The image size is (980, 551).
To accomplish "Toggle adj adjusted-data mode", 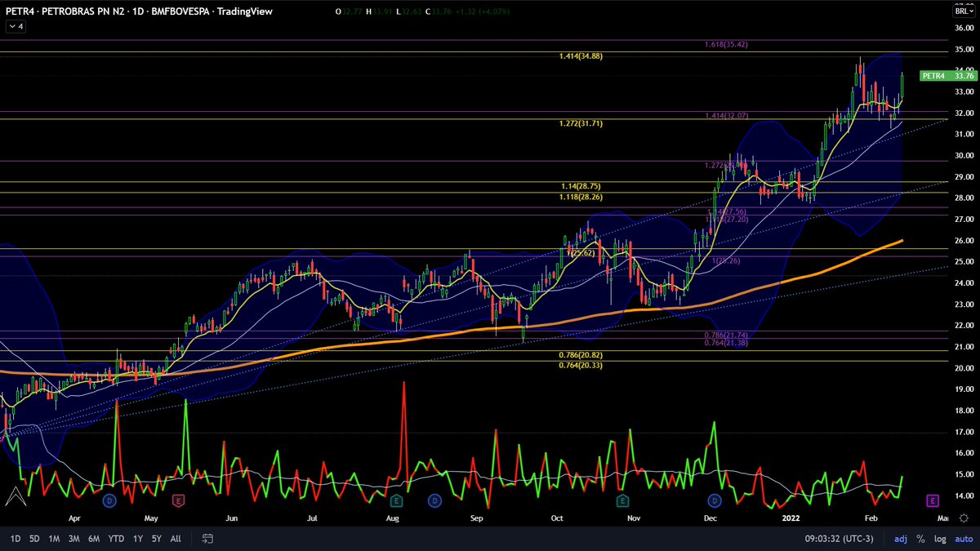I will (x=901, y=539).
